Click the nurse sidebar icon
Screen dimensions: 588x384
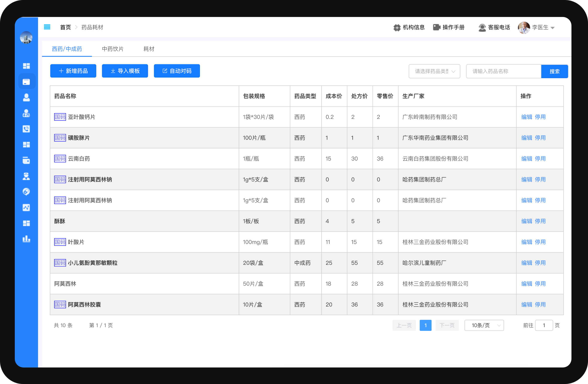coord(26,176)
